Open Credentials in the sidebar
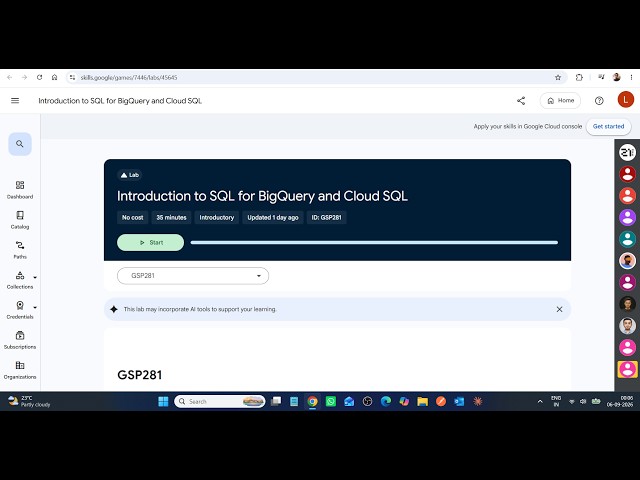This screenshot has height=480, width=640. coord(20,310)
